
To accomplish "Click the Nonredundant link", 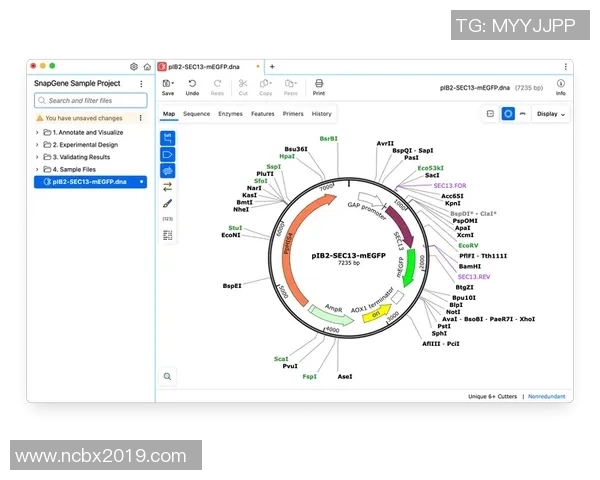I will tap(547, 397).
